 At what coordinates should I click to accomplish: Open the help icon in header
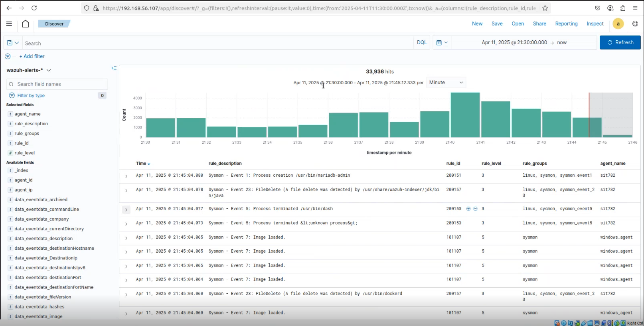click(x=635, y=24)
